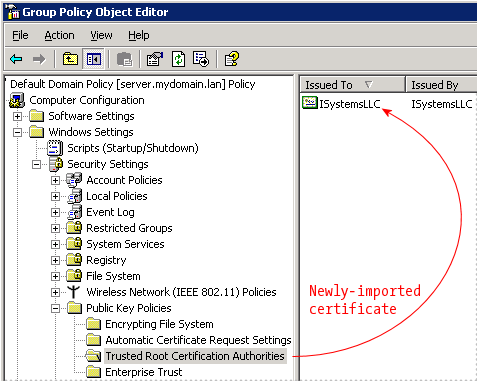Image resolution: width=477 pixels, height=381 pixels.
Task: Select Default Domain Policy root node
Action: pos(133,84)
